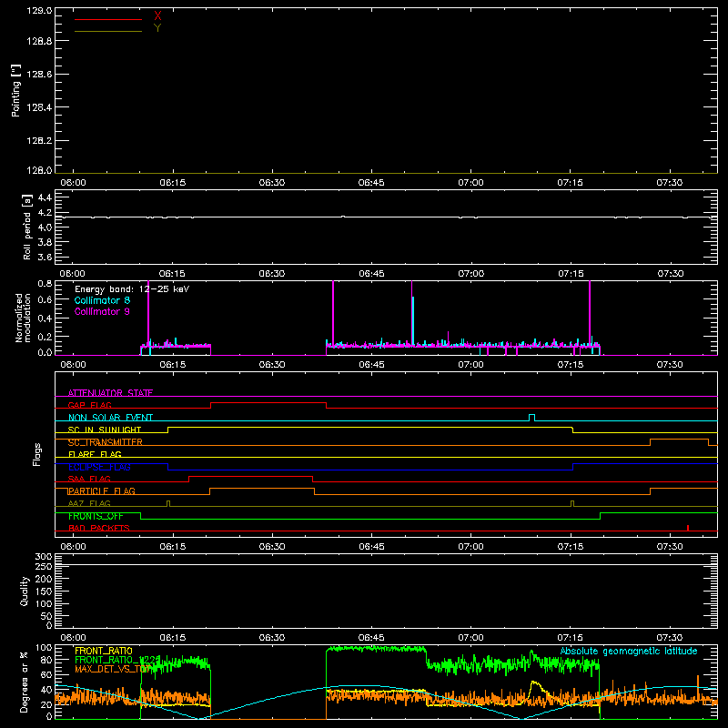Viewport: 728px width, 728px height.
Task: Click the GAP_FLAG label
Action: tap(89, 405)
